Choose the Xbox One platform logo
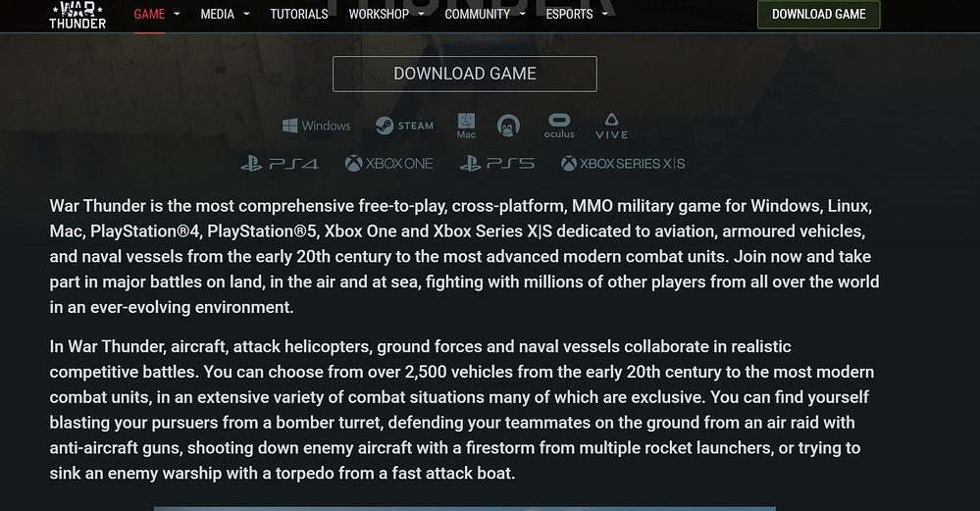The height and width of the screenshot is (511, 980). [388, 164]
